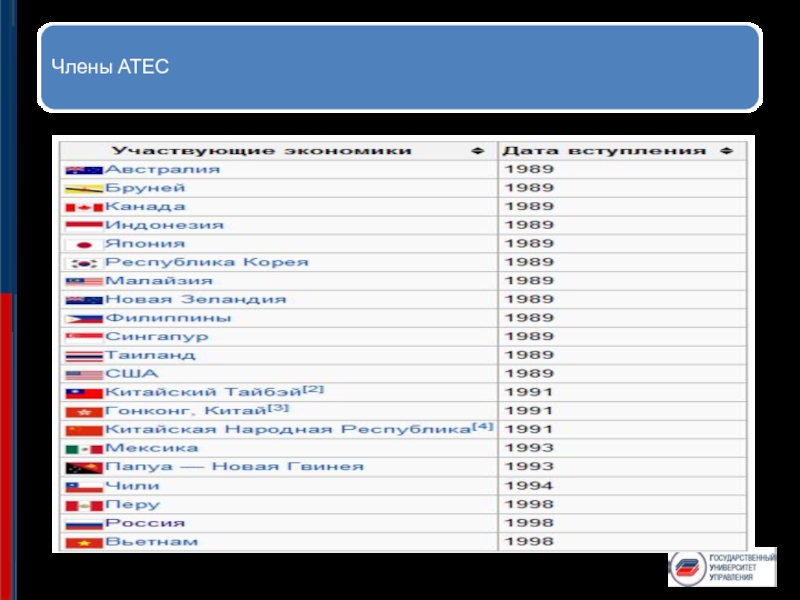Open the Китайская Народная Республика link
The height and width of the screenshot is (600, 800).
[288, 430]
